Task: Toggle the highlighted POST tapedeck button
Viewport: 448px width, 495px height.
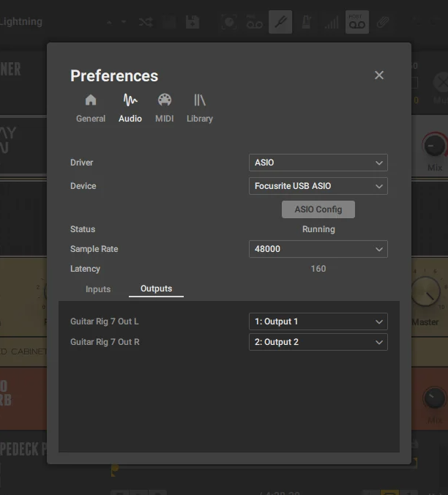Action: point(356,22)
